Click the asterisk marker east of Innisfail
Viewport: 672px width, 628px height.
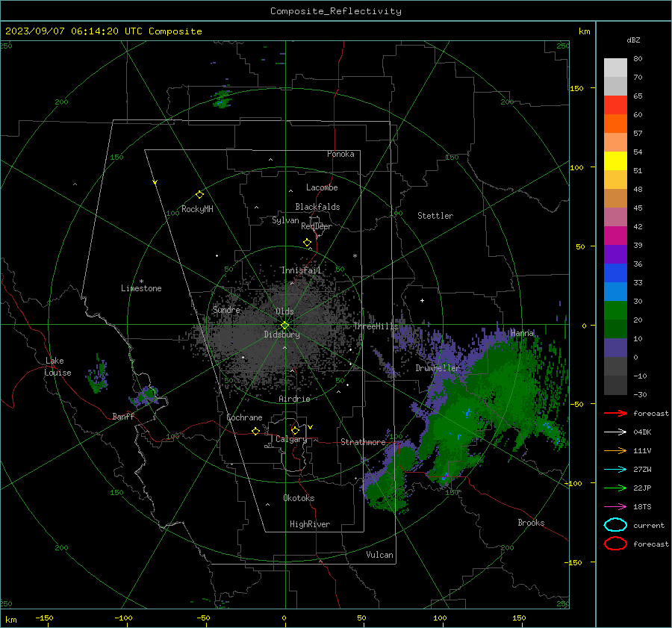[355, 256]
